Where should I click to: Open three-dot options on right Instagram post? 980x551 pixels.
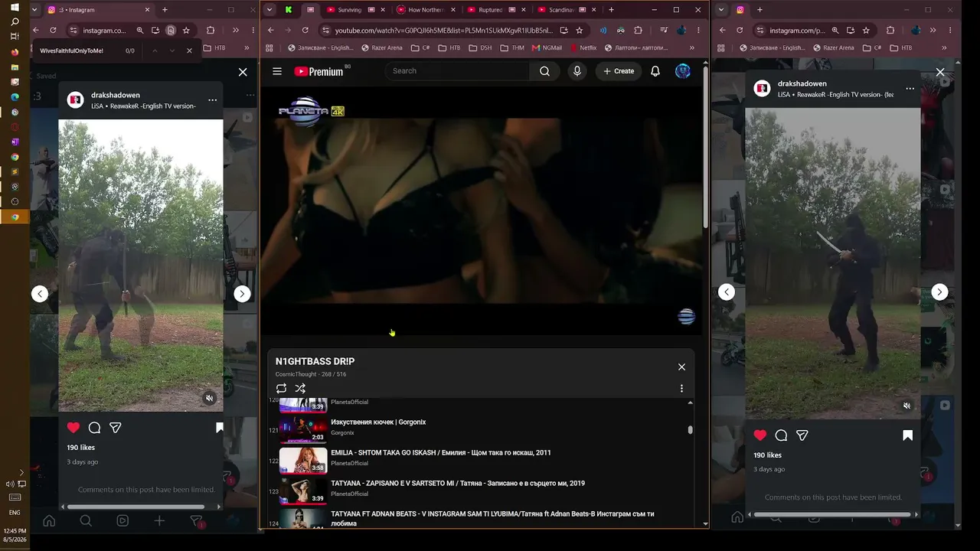coord(910,89)
